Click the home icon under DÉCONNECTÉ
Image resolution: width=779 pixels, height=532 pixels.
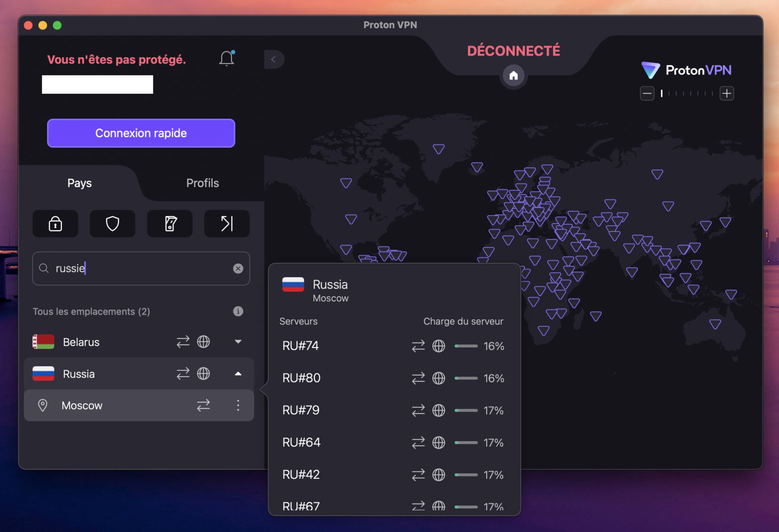pos(513,75)
